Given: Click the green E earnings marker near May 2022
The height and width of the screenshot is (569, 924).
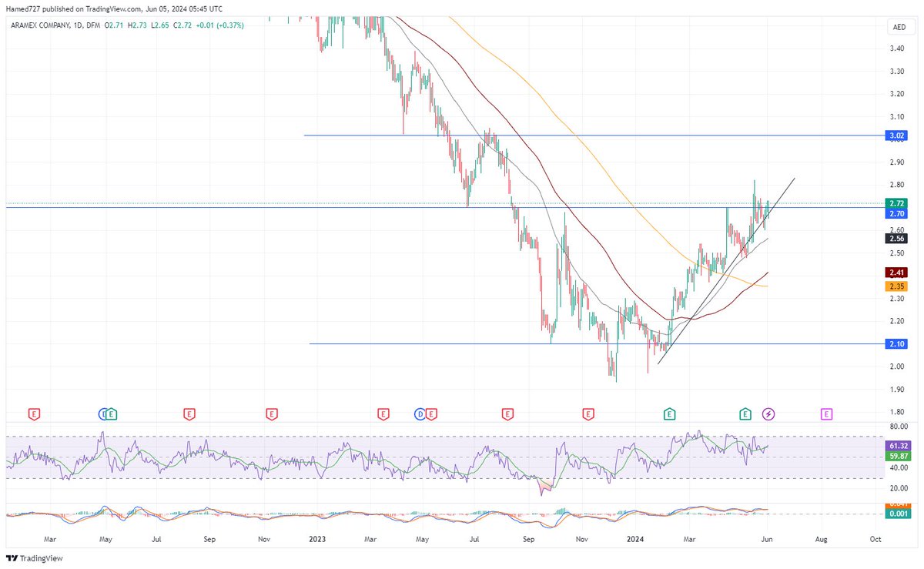Looking at the screenshot, I should [x=112, y=414].
